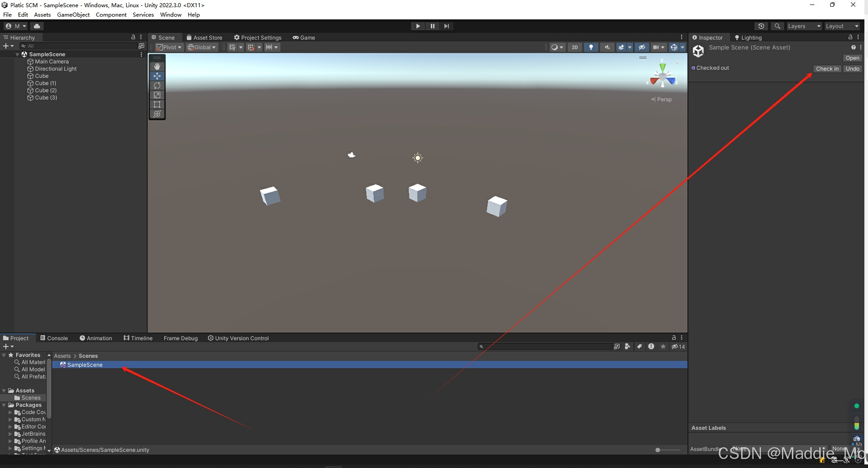Image resolution: width=868 pixels, height=468 pixels.
Task: Open the scene camera settings dropdown
Action: 658,47
